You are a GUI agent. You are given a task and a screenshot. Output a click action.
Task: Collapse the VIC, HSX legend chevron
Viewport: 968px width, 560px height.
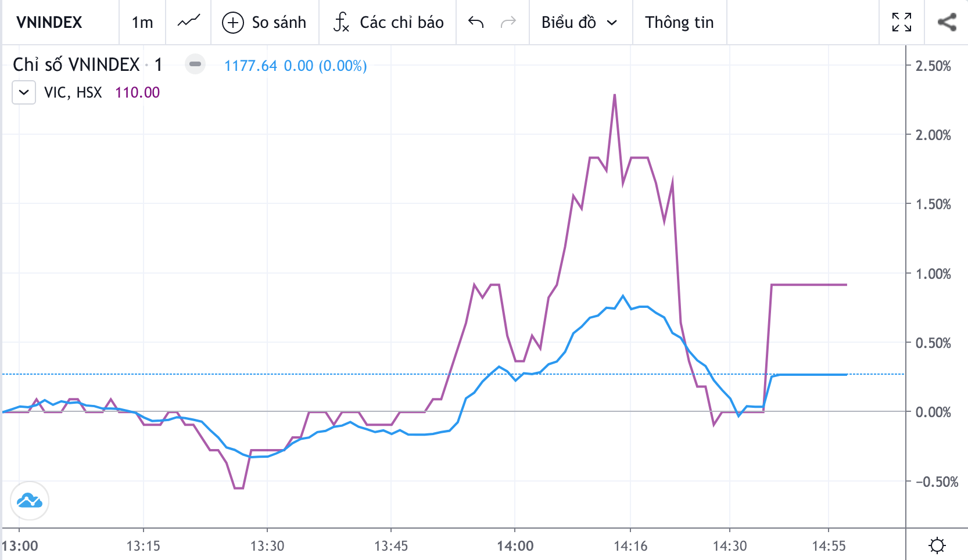(x=24, y=92)
